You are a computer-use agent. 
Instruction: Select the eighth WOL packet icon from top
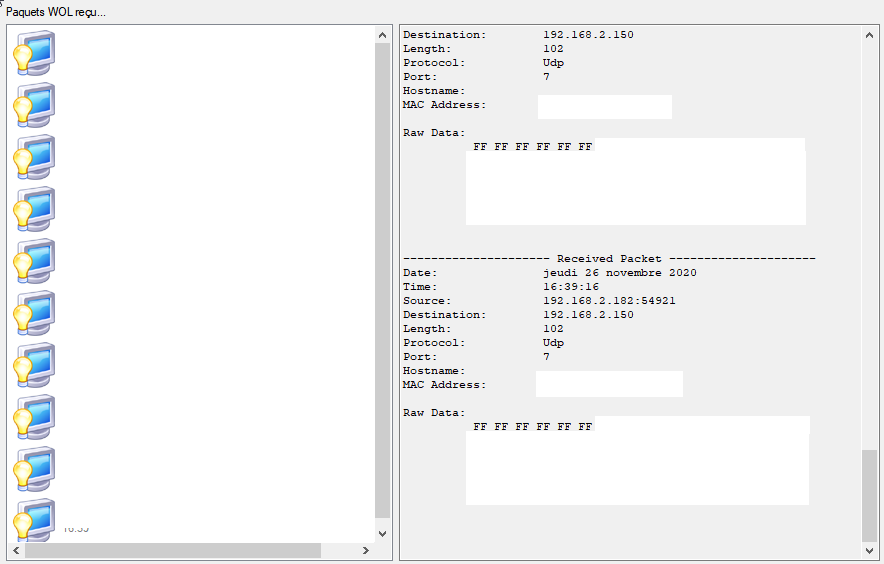pos(34,416)
